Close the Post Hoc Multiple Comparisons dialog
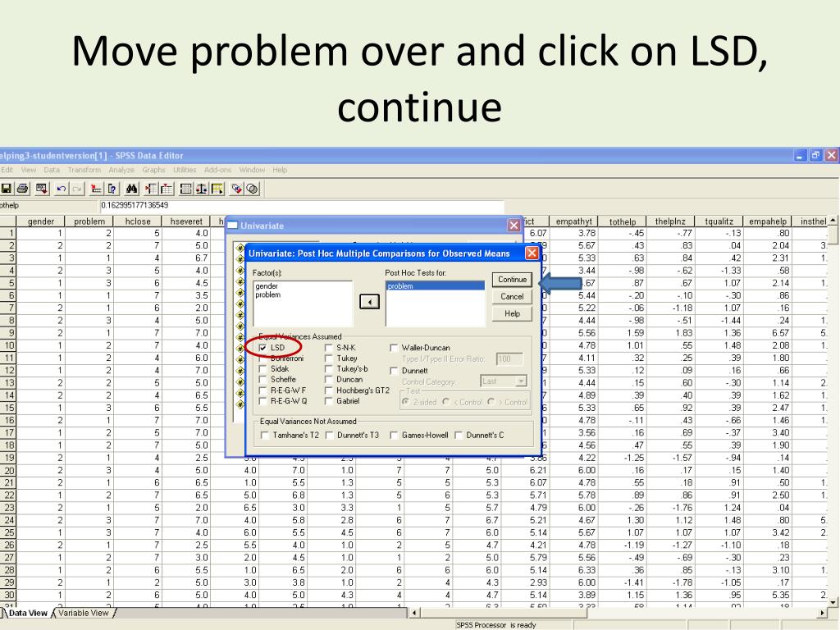 pos(532,253)
